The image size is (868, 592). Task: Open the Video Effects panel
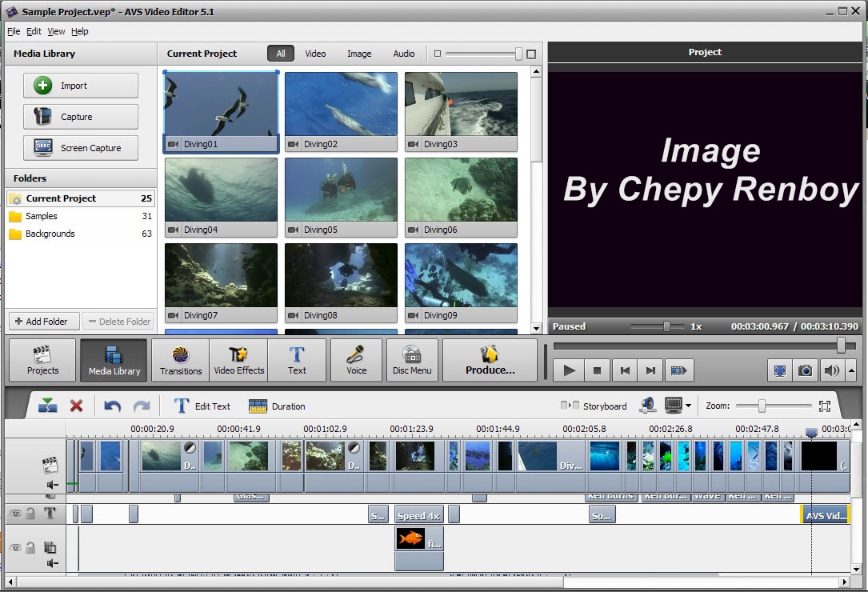pyautogui.click(x=238, y=361)
